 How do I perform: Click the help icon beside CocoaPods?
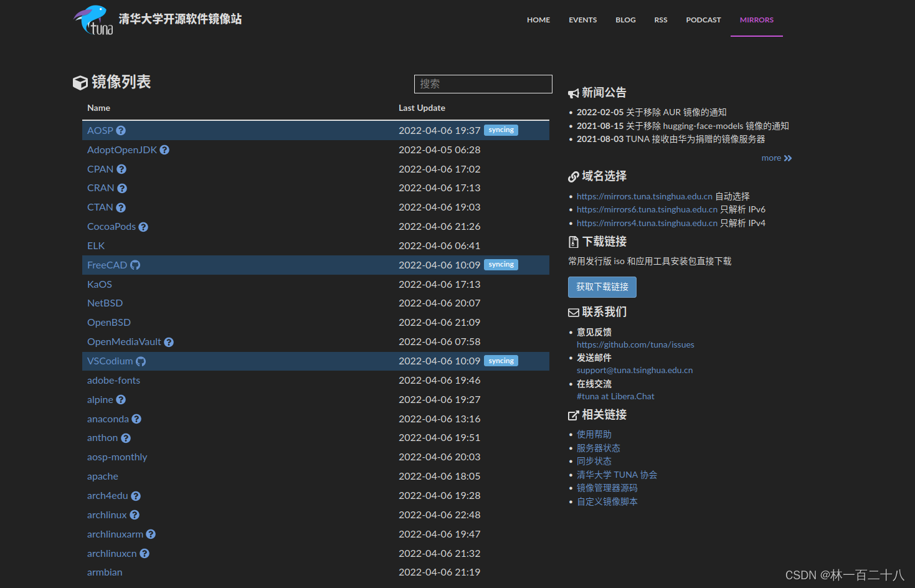click(143, 227)
